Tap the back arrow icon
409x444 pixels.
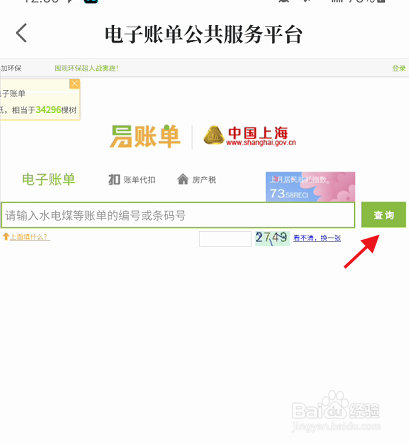tap(21, 33)
